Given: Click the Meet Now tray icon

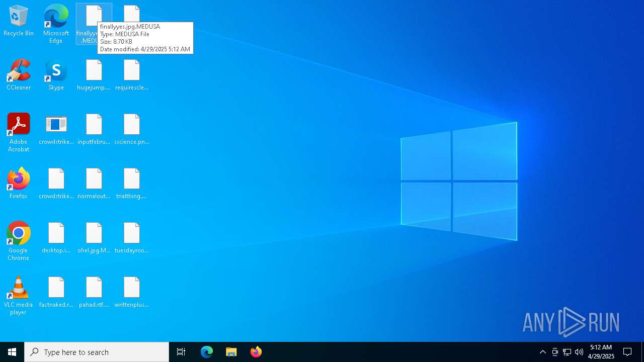Looking at the screenshot, I should click(x=555, y=352).
